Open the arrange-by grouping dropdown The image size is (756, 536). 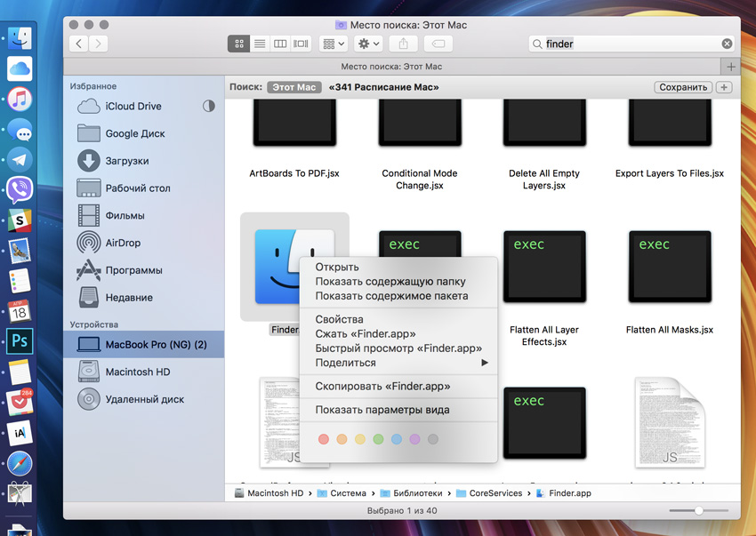[333, 44]
